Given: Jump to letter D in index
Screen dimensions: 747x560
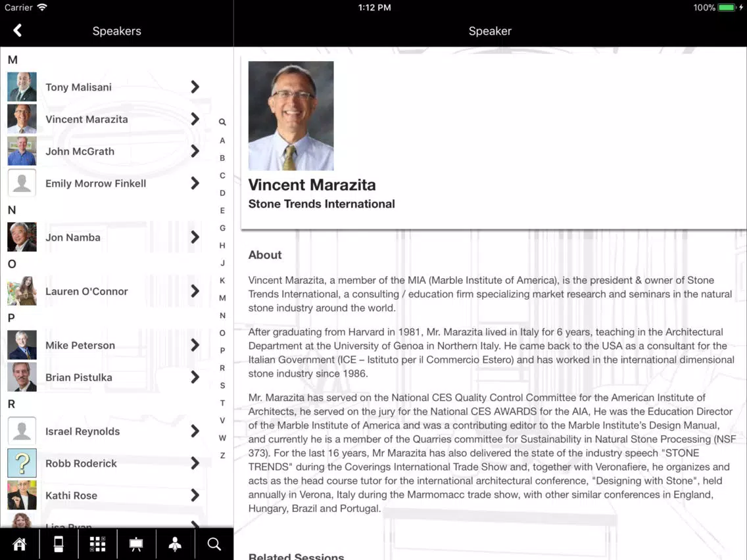Looking at the screenshot, I should click(x=222, y=193).
